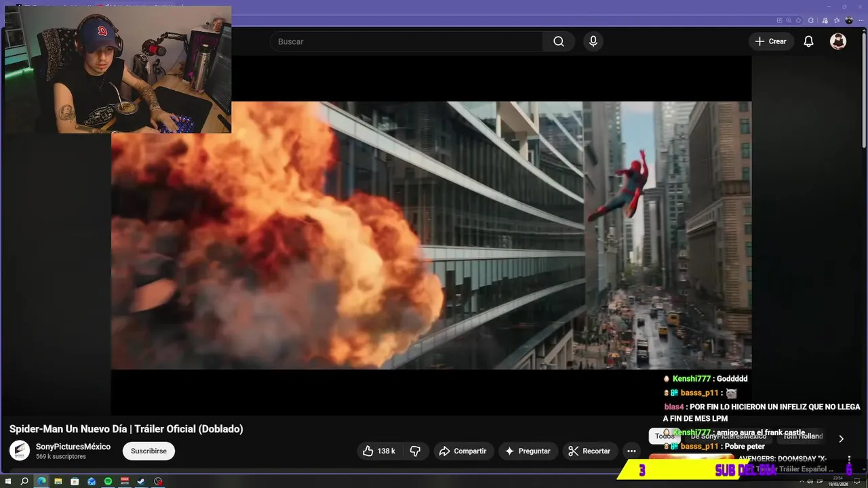Open Steam from the taskbar
This screenshot has height=488, width=868.
click(x=141, y=481)
